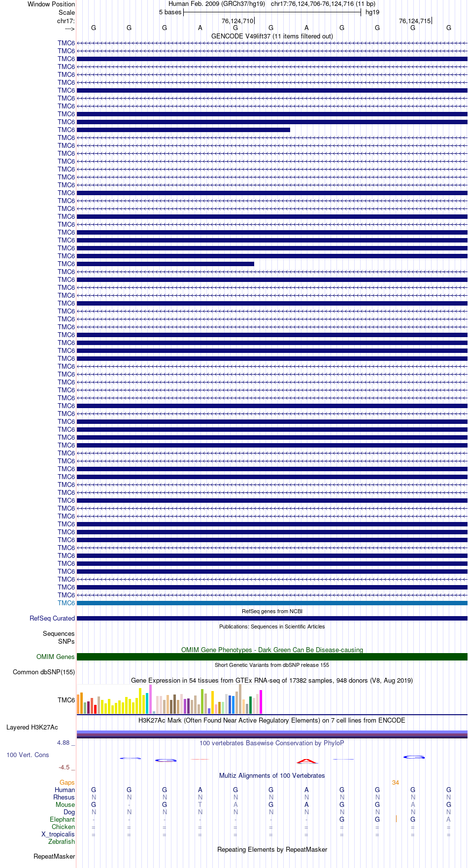The width and height of the screenshot is (468, 868).
Task: Open the 'H3K27Ac Mark' ENCODE track title
Action: 272,721
